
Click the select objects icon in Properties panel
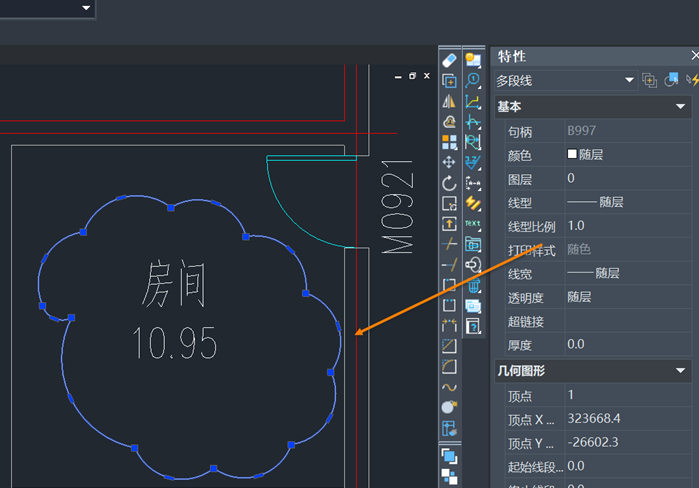671,80
